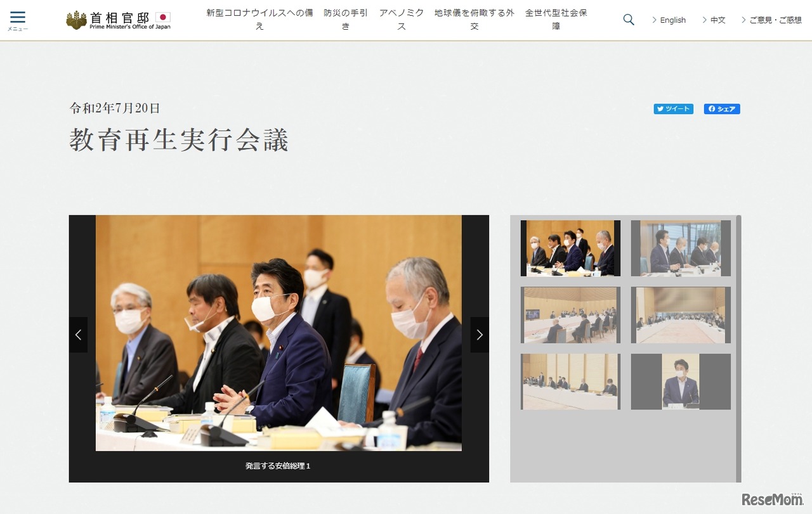Open the hamburger メニュー
The height and width of the screenshot is (514, 812).
click(17, 18)
